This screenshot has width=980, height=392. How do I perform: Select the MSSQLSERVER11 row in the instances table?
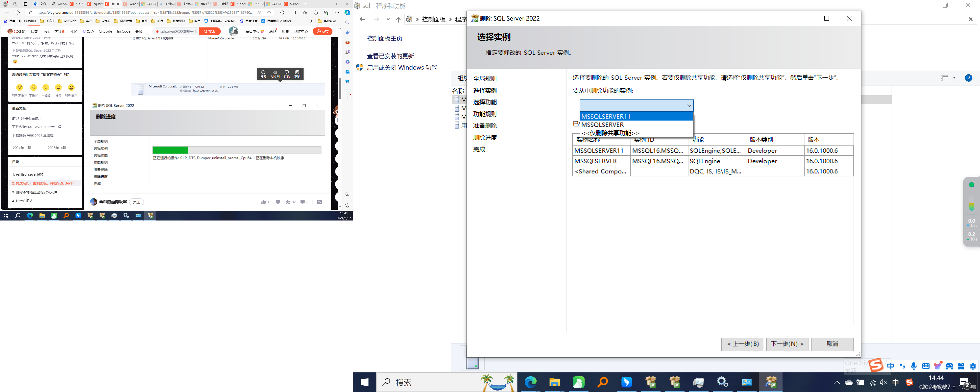click(x=599, y=151)
